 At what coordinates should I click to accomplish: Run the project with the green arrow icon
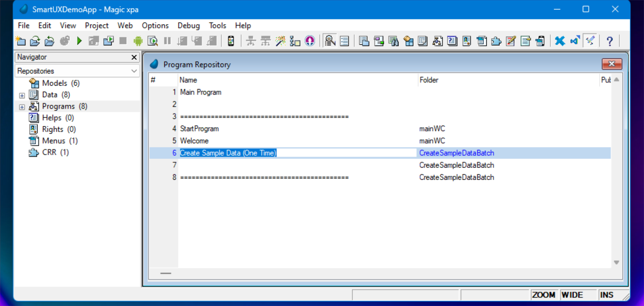(x=79, y=41)
